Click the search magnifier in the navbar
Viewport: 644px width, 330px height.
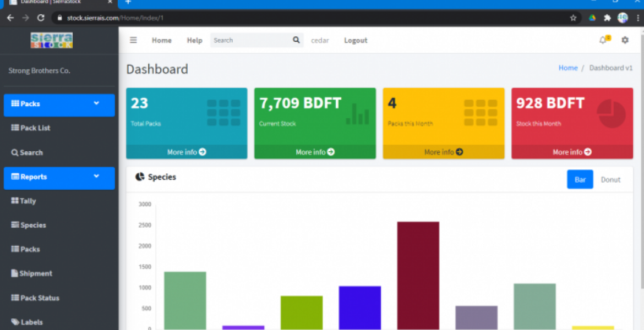[x=296, y=40]
